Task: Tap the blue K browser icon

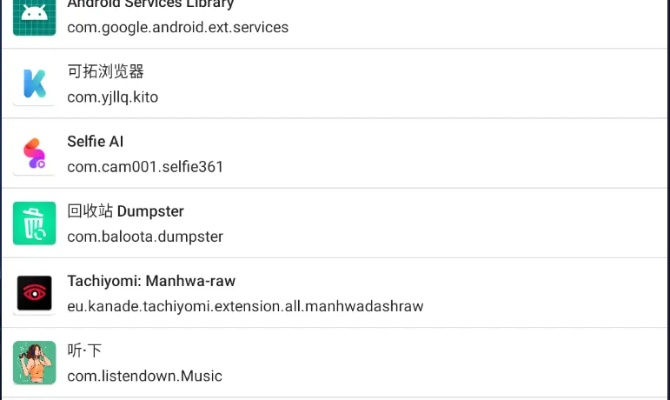Action: (x=34, y=84)
